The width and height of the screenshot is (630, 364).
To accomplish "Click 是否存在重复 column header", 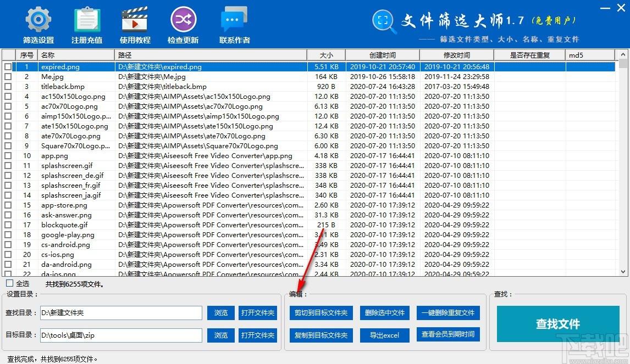I will click(529, 55).
